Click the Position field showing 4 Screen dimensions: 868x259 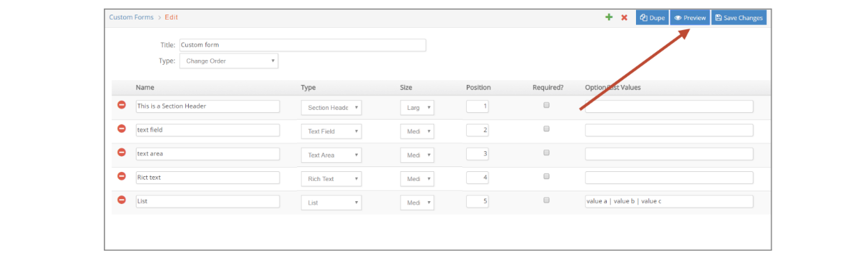pyautogui.click(x=477, y=178)
